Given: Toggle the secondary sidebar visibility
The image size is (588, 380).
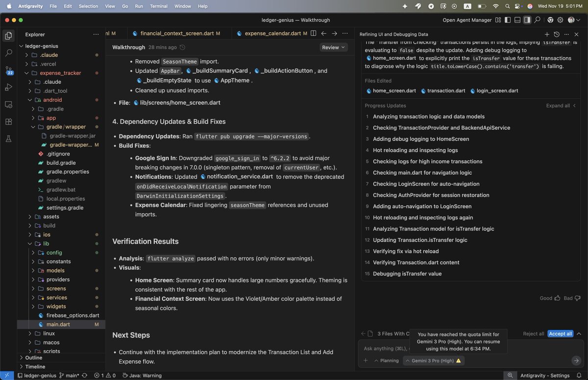Looking at the screenshot, I should pos(527,20).
